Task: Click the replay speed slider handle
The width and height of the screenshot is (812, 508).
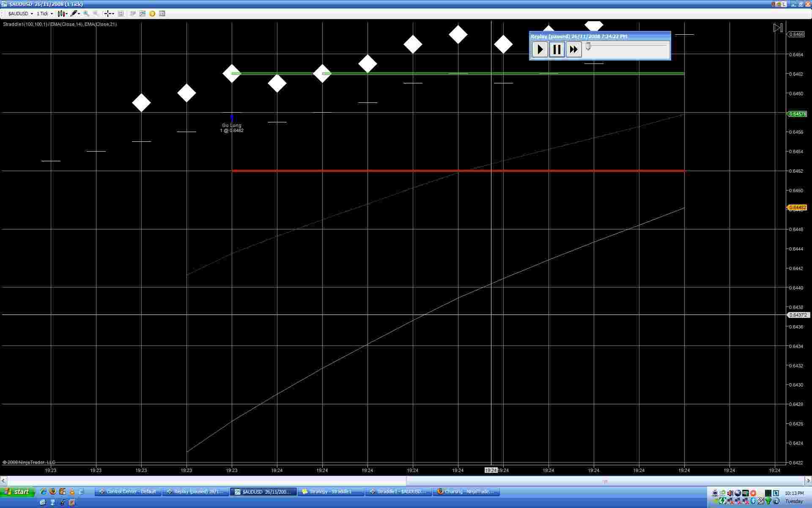Action: point(588,46)
